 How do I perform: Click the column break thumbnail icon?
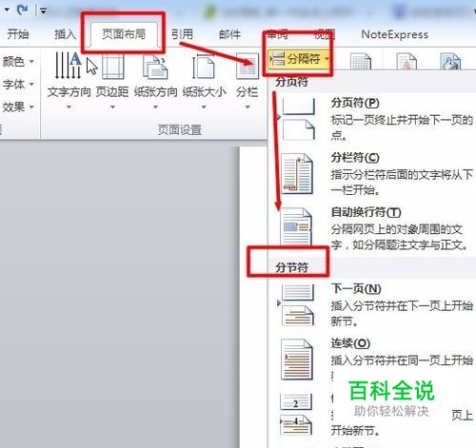(297, 174)
